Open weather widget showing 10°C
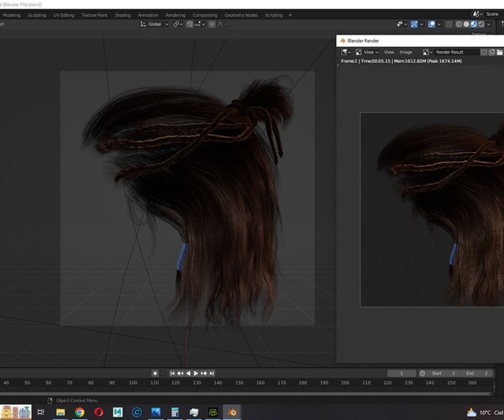 (x=485, y=412)
